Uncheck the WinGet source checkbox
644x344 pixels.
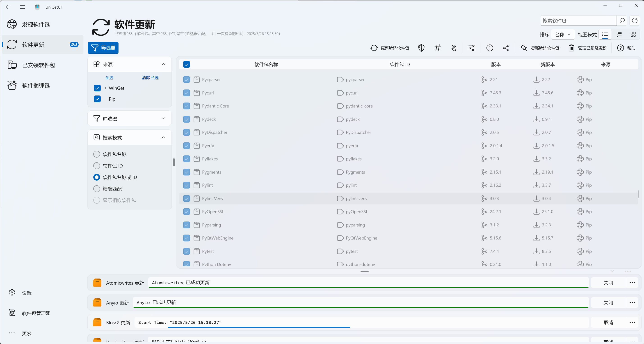pyautogui.click(x=97, y=88)
